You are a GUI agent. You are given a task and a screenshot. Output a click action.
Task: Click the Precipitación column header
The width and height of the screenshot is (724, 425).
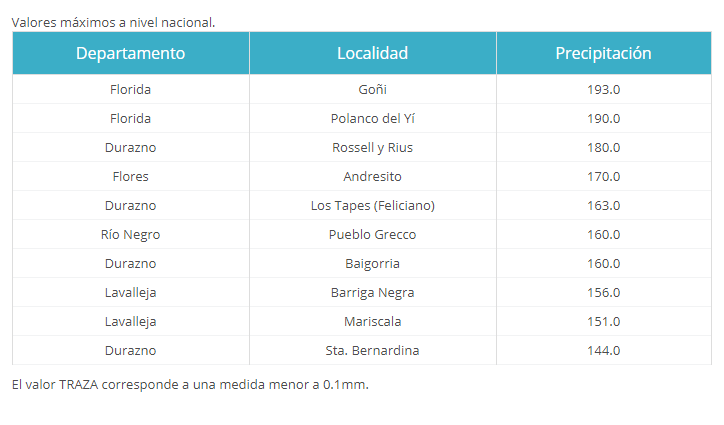point(603,53)
